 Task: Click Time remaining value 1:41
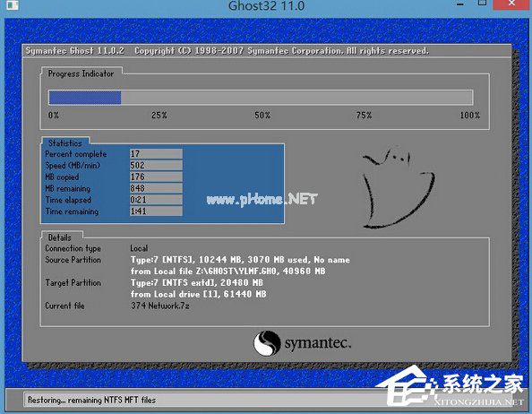pos(156,211)
